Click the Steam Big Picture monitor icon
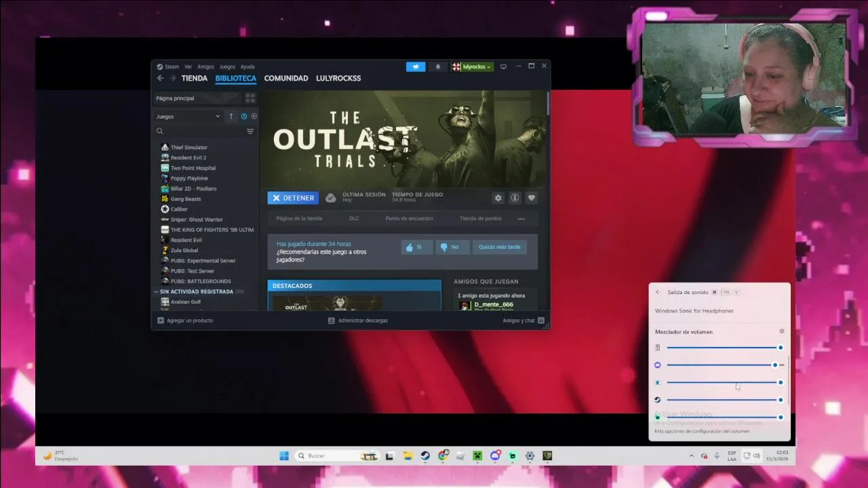This screenshot has height=488, width=868. (503, 66)
